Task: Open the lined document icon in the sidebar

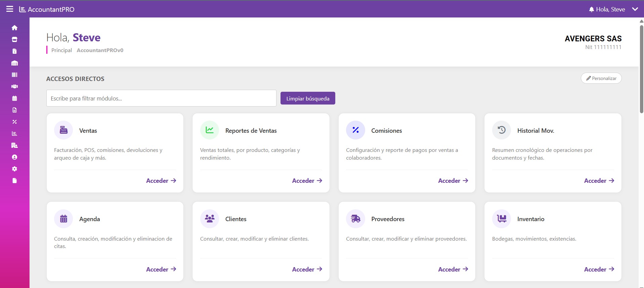Action: pyautogui.click(x=14, y=110)
